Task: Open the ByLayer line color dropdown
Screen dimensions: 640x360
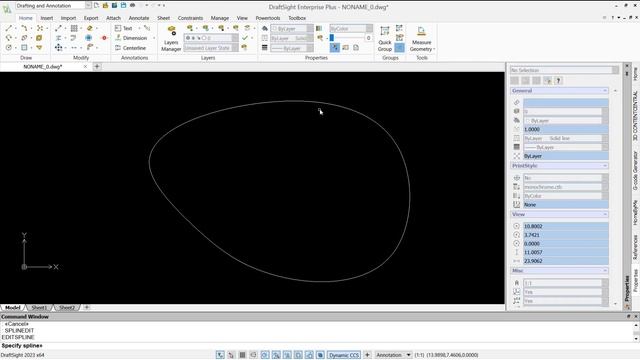Action: [292, 29]
